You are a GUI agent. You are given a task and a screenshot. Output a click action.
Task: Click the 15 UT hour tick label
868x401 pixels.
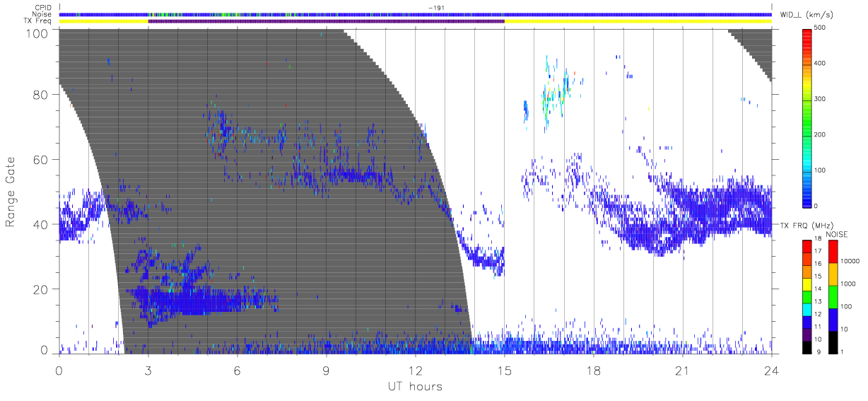(x=504, y=370)
